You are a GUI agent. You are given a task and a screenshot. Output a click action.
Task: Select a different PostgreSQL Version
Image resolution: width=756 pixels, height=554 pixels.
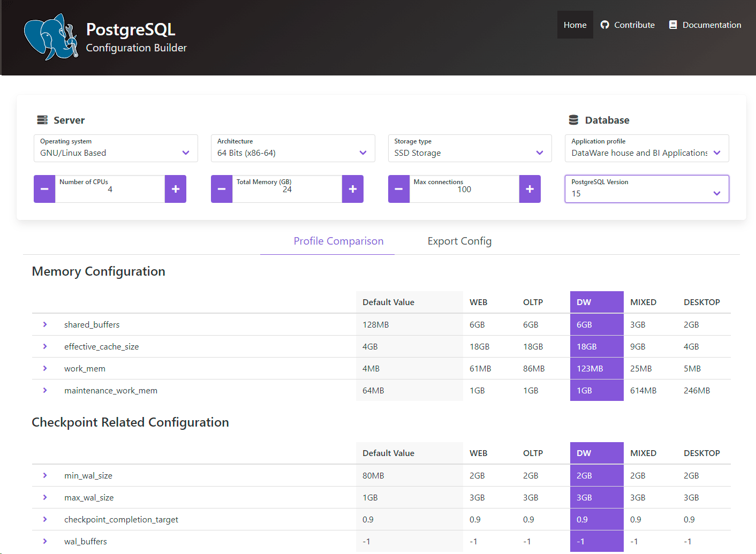click(x=646, y=189)
